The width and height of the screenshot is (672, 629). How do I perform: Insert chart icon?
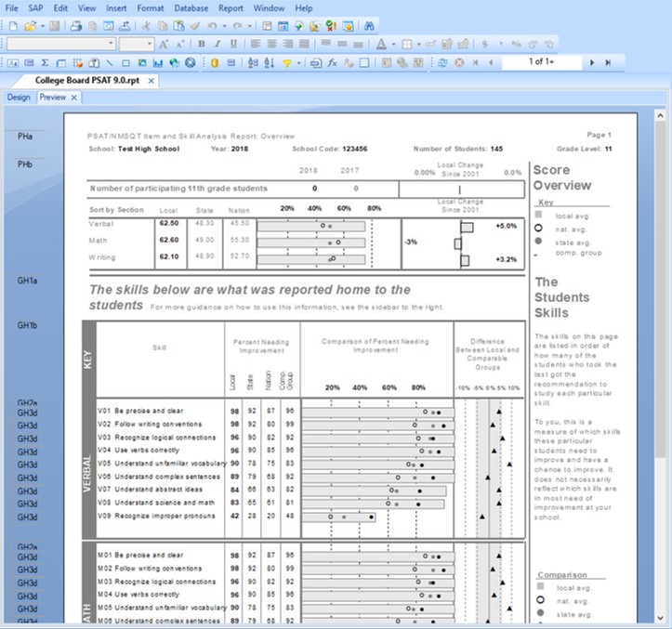(x=158, y=63)
